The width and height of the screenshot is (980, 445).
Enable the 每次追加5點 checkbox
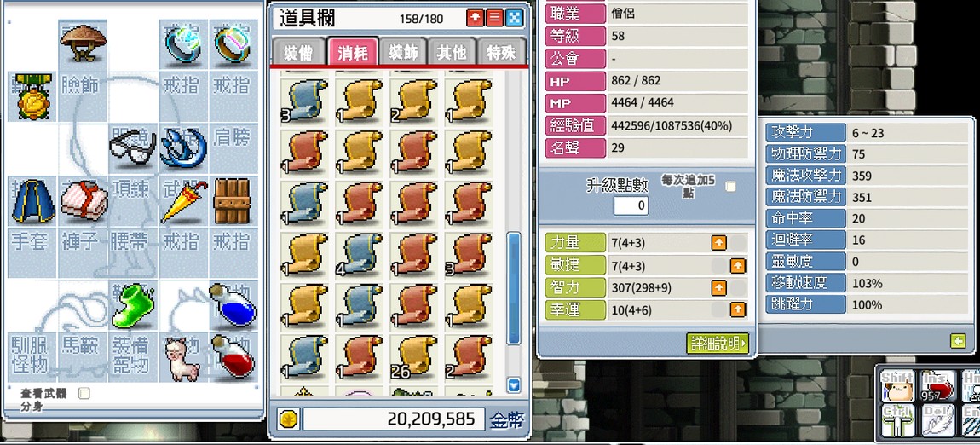pos(730,186)
